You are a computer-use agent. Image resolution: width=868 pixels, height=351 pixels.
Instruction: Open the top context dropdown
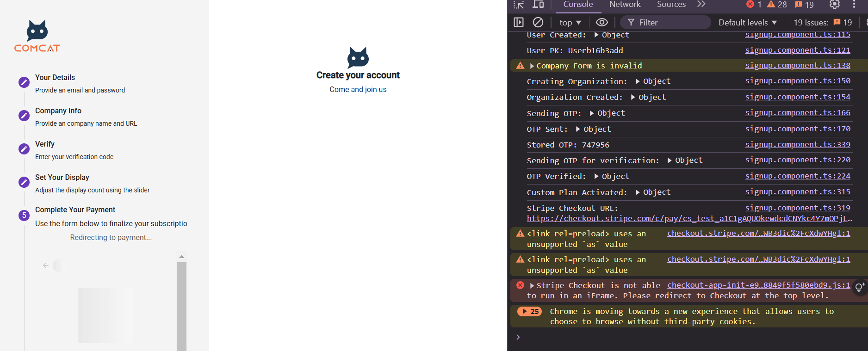pos(570,23)
